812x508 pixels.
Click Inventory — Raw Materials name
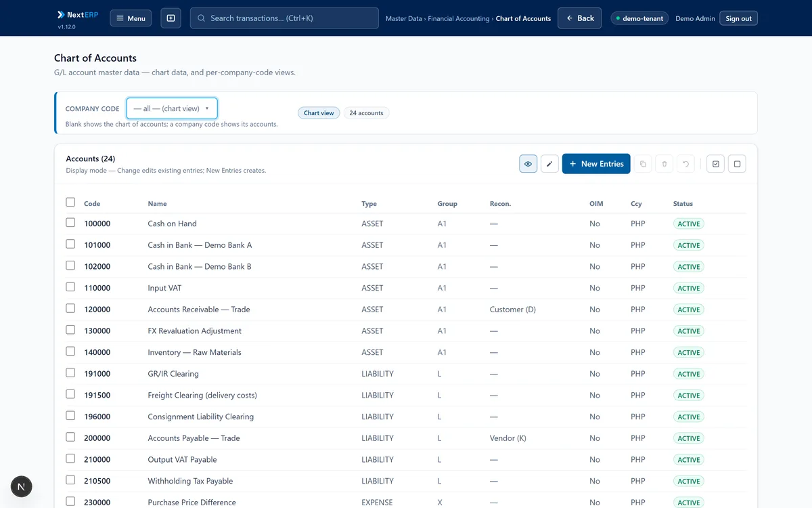coord(194,352)
